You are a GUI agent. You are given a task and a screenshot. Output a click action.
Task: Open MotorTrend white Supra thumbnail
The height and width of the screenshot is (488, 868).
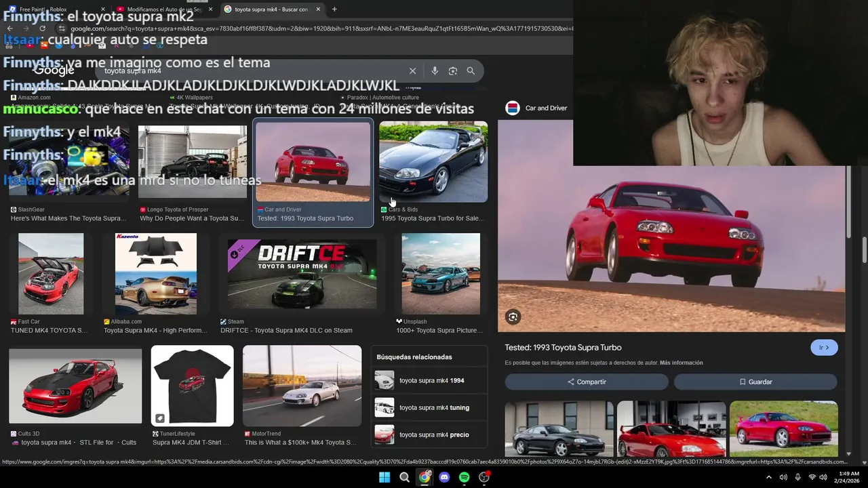point(302,386)
